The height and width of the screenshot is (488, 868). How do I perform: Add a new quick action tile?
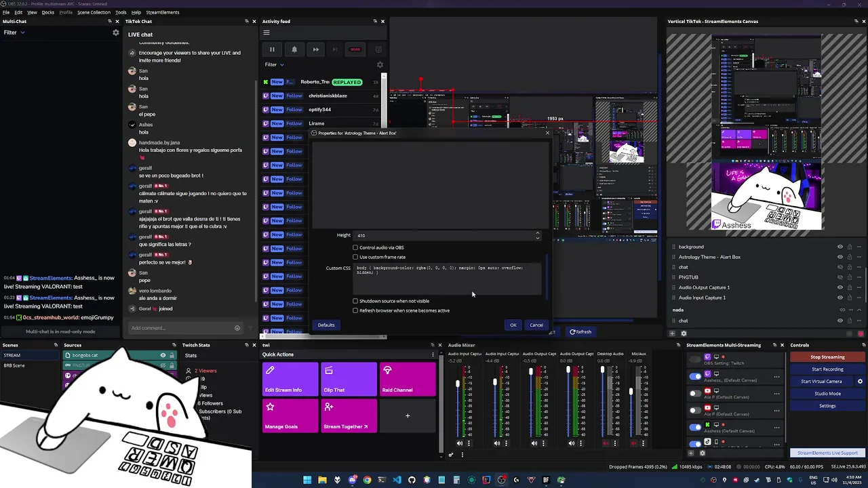408,415
